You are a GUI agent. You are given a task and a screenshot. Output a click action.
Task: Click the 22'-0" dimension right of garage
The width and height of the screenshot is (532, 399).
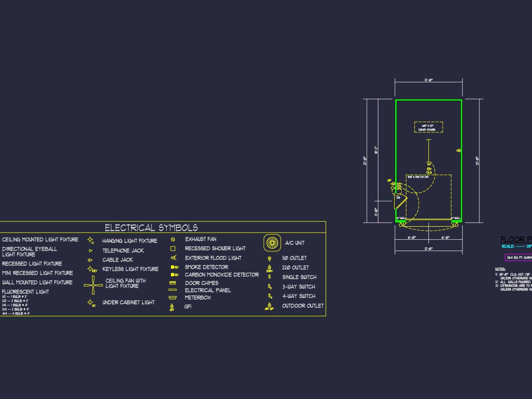(477, 161)
